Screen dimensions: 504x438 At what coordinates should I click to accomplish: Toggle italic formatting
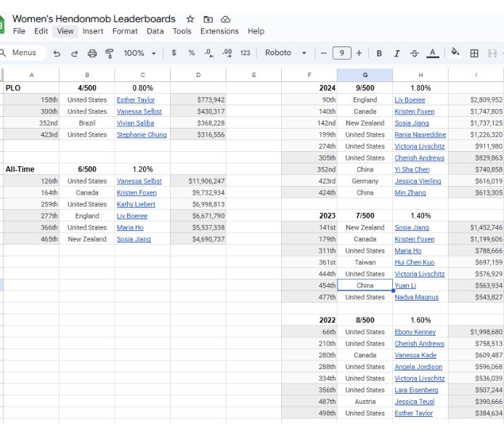[x=397, y=53]
